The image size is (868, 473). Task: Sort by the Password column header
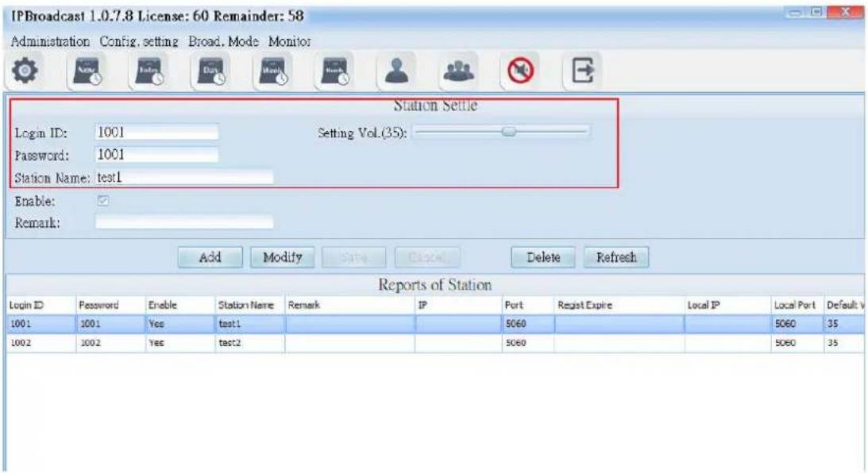point(110,305)
